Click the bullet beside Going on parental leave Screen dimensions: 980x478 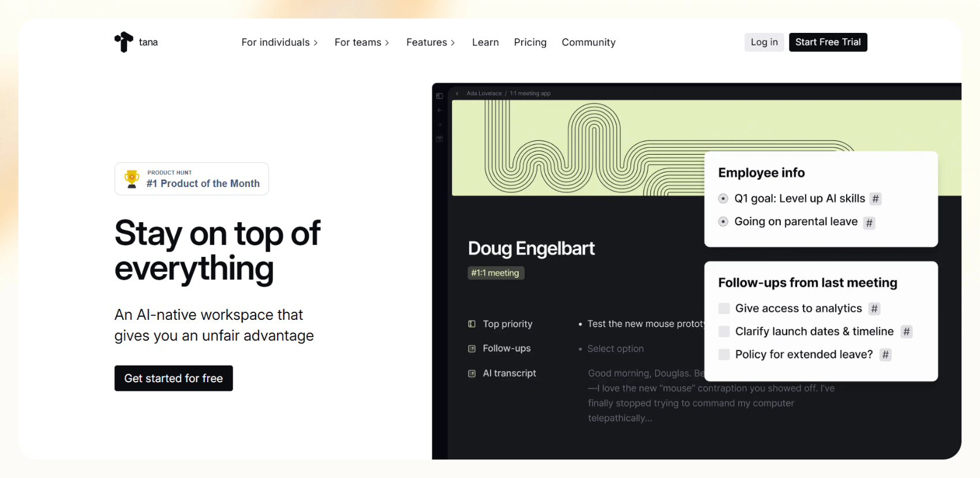[723, 222]
